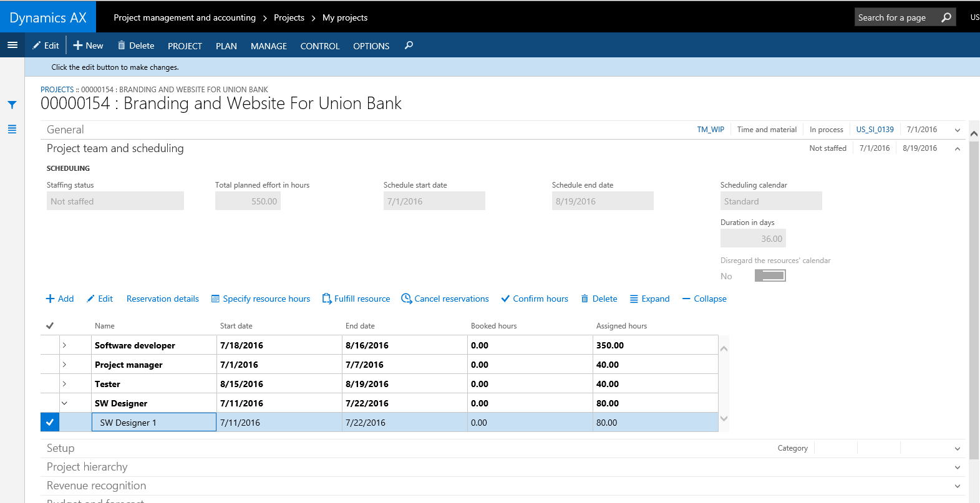Image resolution: width=980 pixels, height=503 pixels.
Task: Click the select-all checkmark column header
Action: 50,325
